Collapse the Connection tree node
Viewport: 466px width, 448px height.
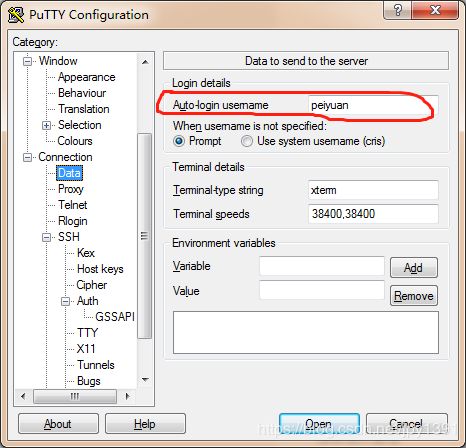28,157
